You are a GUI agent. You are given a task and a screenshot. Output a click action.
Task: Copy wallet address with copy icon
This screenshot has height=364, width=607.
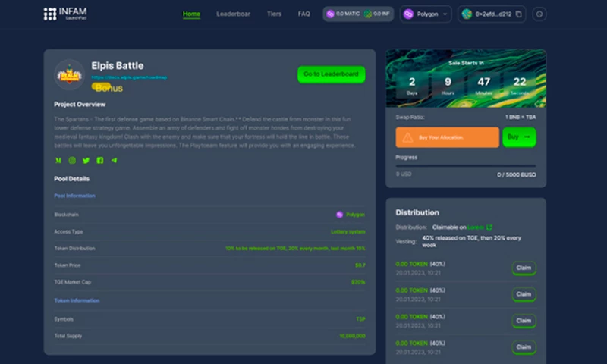519,14
